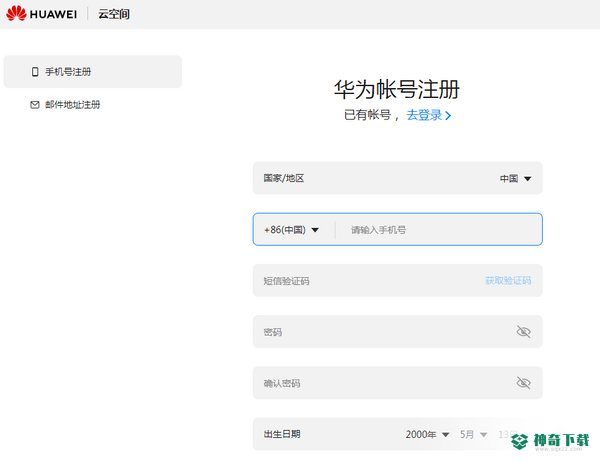
Task: Click the 华为帐号注册 page title
Action: pos(397,90)
